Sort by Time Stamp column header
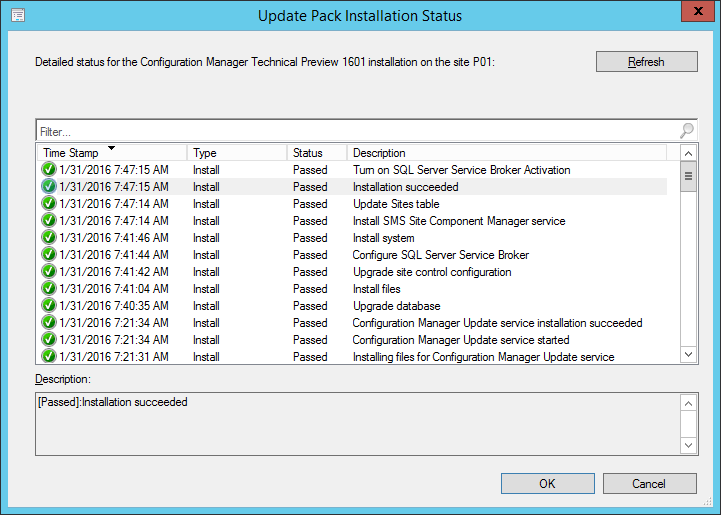This screenshot has height=515, width=721. [111, 153]
